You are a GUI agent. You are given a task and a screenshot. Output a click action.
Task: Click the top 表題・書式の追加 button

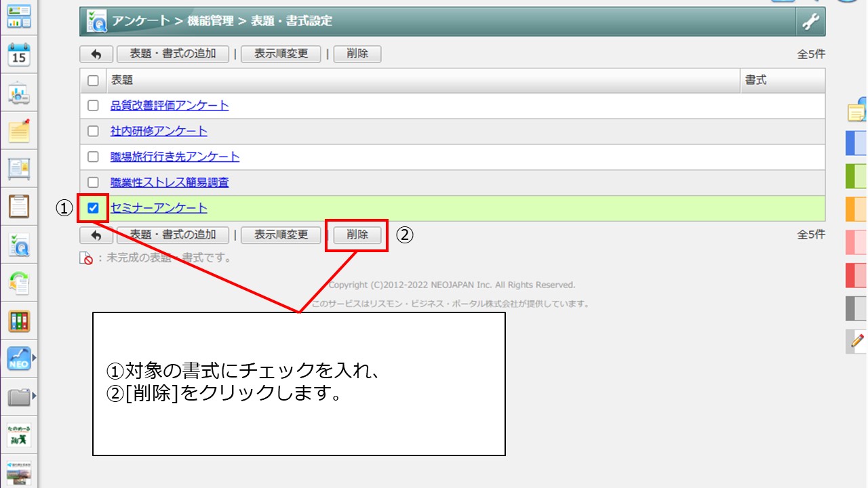(173, 54)
